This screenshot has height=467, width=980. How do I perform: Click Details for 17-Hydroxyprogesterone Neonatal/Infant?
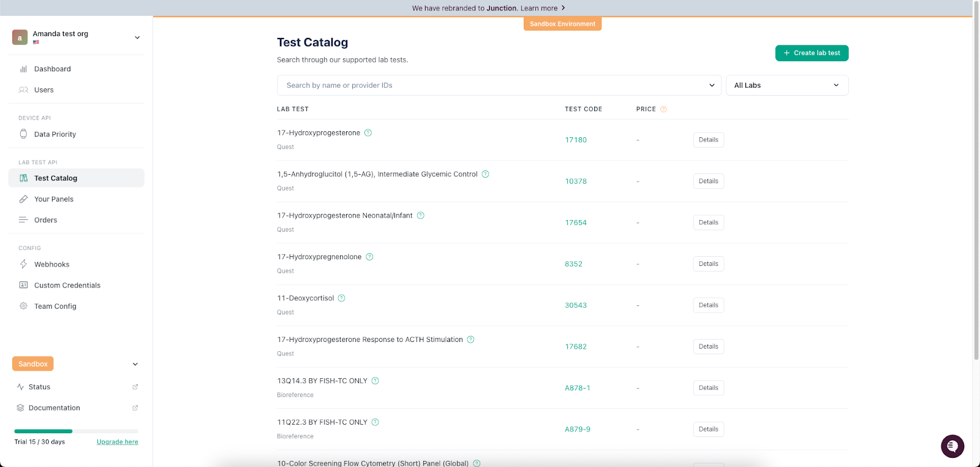click(x=709, y=222)
